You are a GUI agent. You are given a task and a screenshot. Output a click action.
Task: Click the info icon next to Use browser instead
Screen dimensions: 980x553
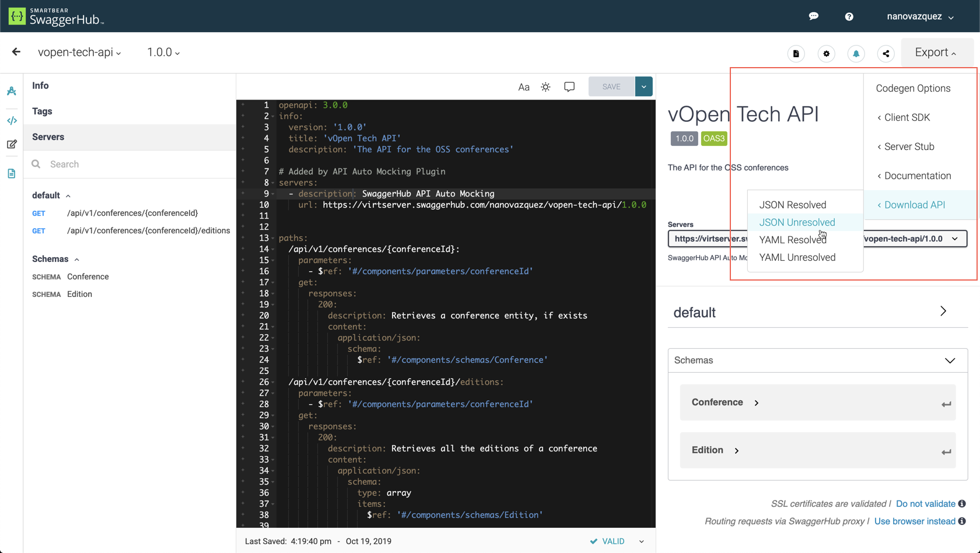tap(962, 521)
